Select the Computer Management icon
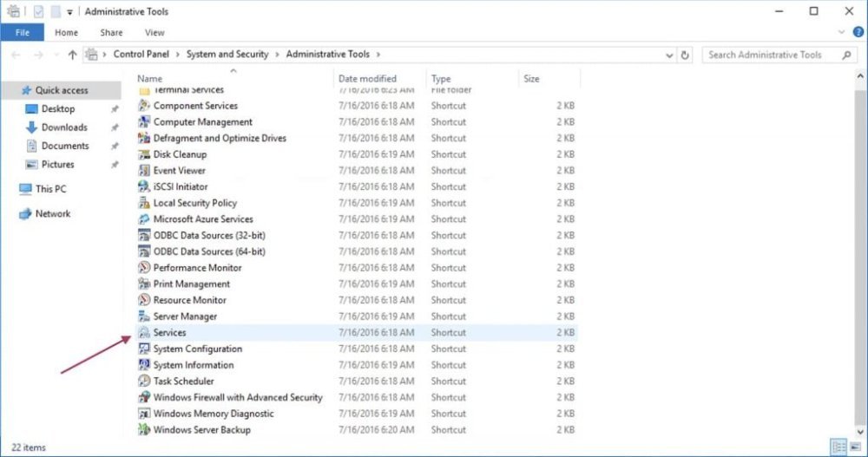 tap(144, 122)
